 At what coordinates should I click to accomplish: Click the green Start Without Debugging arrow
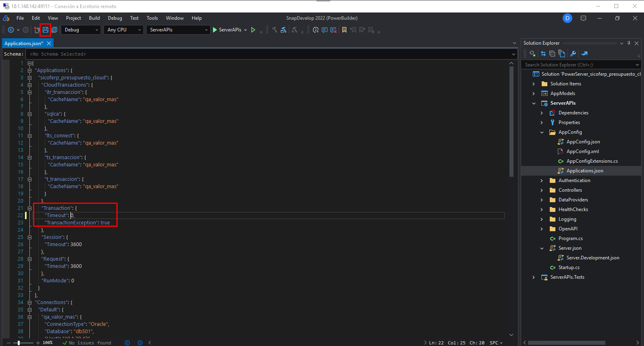click(253, 30)
